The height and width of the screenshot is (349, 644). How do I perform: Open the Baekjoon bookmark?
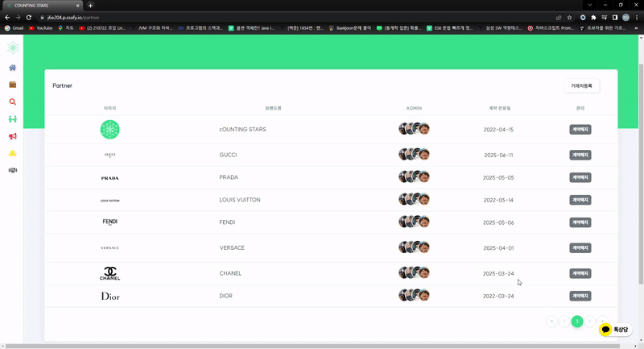click(x=349, y=28)
